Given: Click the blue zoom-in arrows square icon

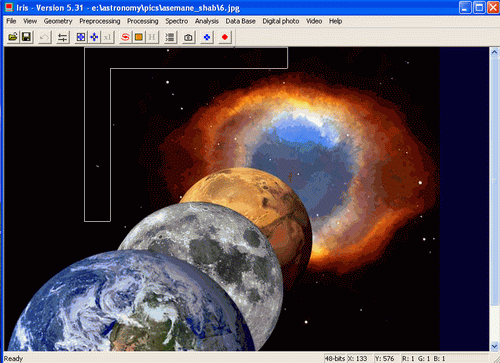Looking at the screenshot, I should (x=81, y=37).
